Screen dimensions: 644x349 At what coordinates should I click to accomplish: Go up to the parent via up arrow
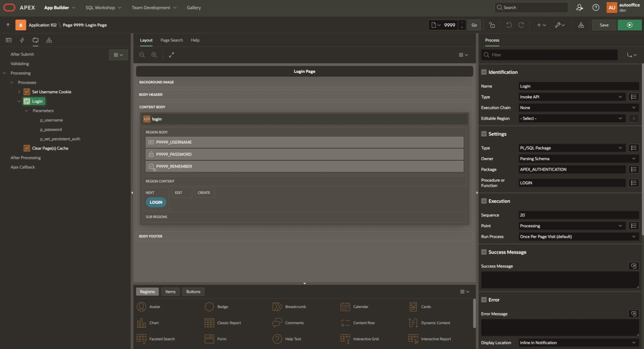point(8,25)
